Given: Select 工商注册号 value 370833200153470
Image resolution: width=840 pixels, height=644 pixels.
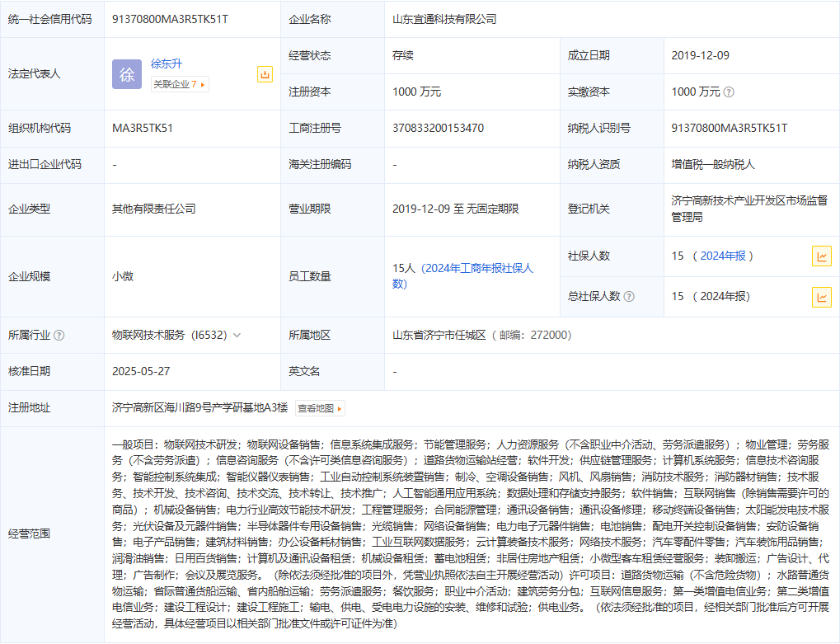Looking at the screenshot, I should pyautogui.click(x=438, y=128).
